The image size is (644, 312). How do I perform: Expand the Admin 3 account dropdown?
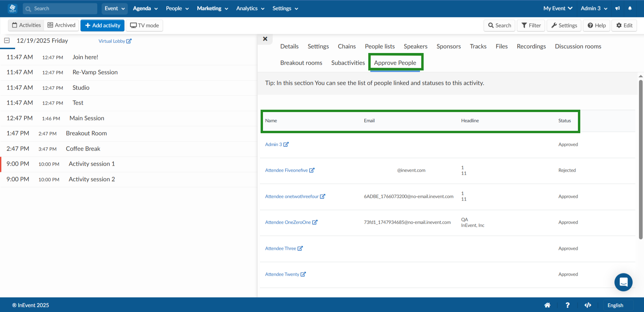[593, 8]
